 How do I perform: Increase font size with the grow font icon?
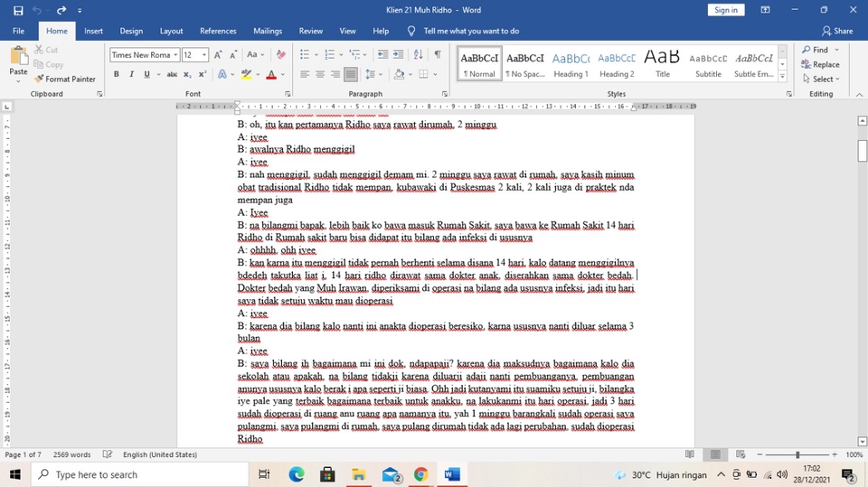(218, 55)
